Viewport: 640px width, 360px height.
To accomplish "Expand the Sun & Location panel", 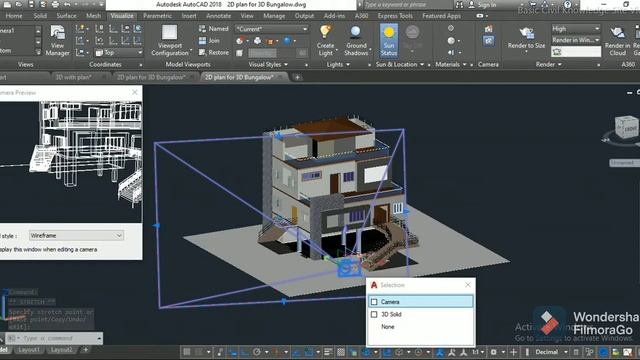I will (400, 64).
